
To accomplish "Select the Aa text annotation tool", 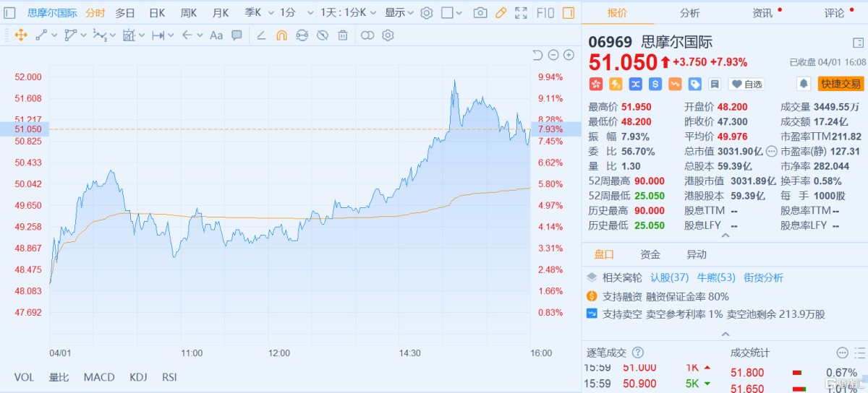I will point(216,35).
